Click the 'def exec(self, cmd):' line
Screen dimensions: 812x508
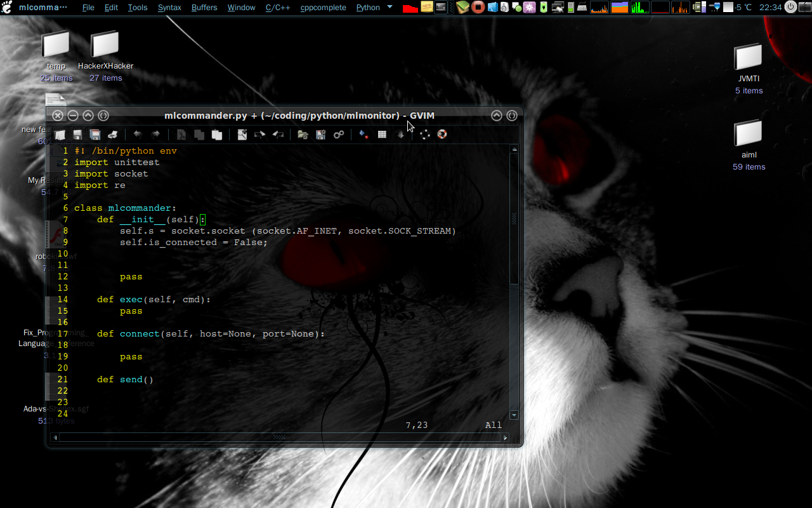point(154,300)
